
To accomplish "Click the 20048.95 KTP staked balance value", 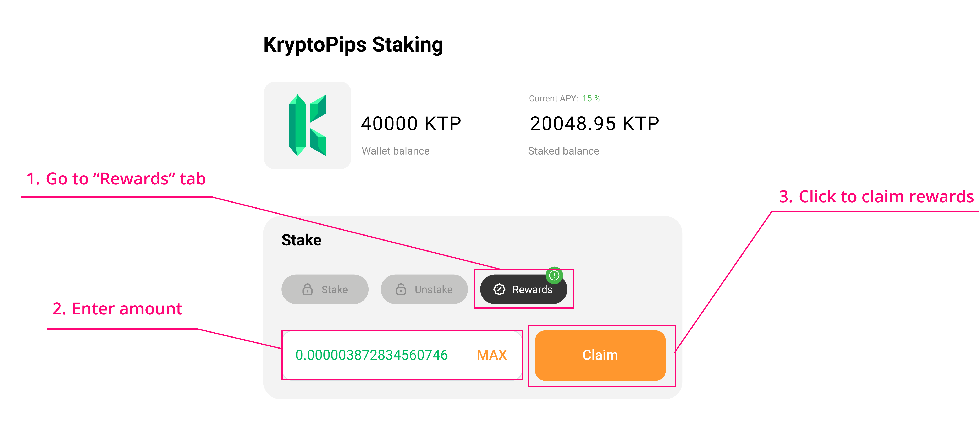I will [x=594, y=124].
